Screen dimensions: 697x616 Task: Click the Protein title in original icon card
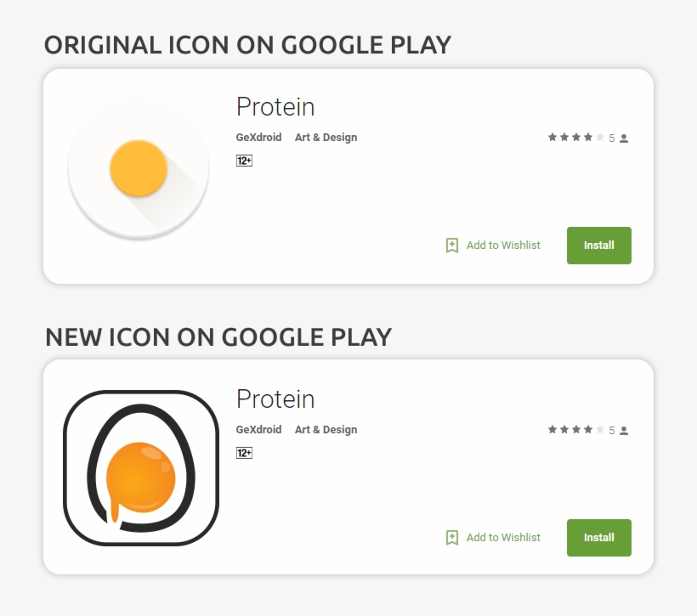click(275, 107)
